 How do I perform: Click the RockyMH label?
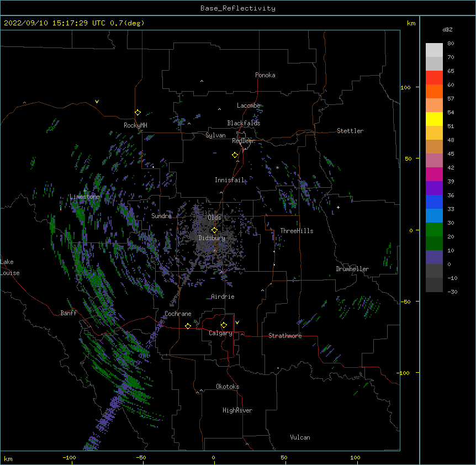[x=135, y=125]
